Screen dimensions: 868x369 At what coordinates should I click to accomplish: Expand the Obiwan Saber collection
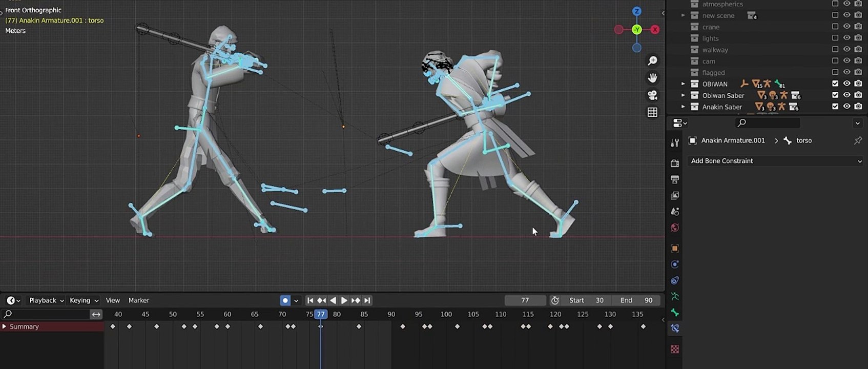683,95
